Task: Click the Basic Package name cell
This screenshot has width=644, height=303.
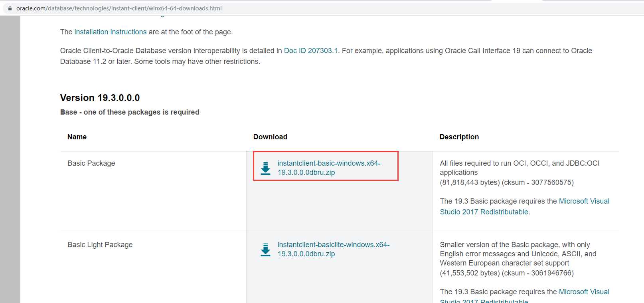Action: click(x=91, y=163)
